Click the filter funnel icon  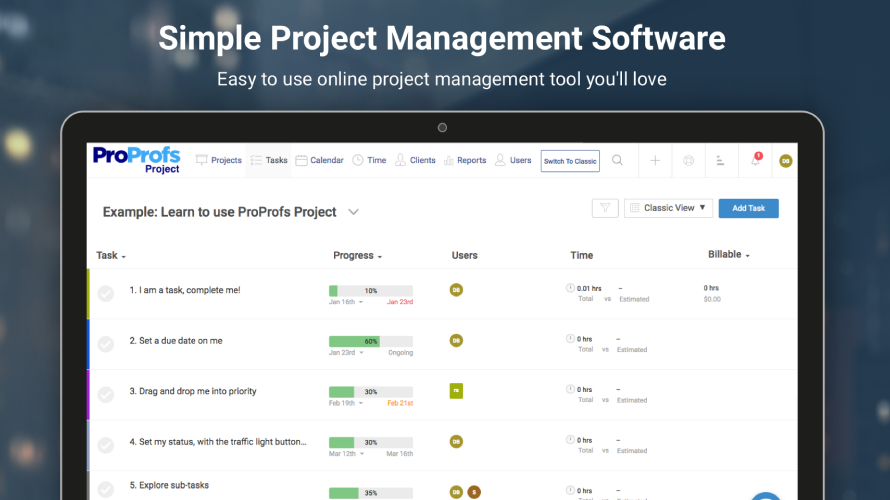click(605, 208)
